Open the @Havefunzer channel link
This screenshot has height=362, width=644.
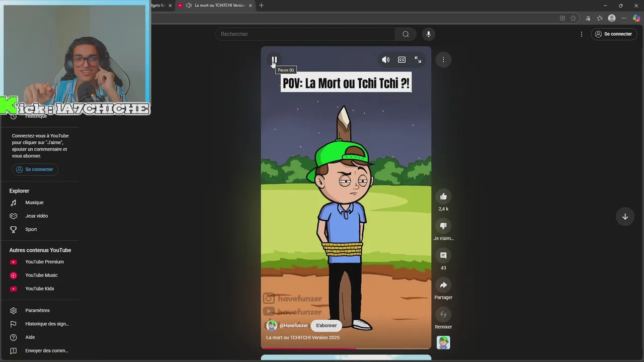pos(293,326)
